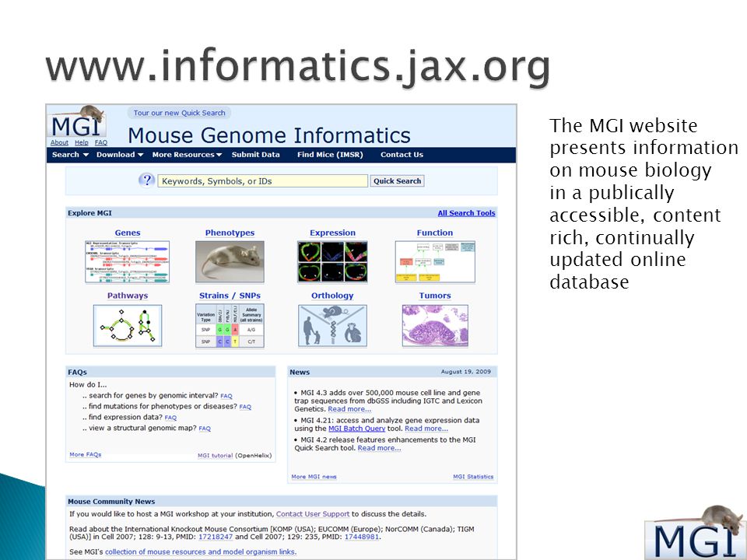Click the Contact User Support link

pos(313,514)
